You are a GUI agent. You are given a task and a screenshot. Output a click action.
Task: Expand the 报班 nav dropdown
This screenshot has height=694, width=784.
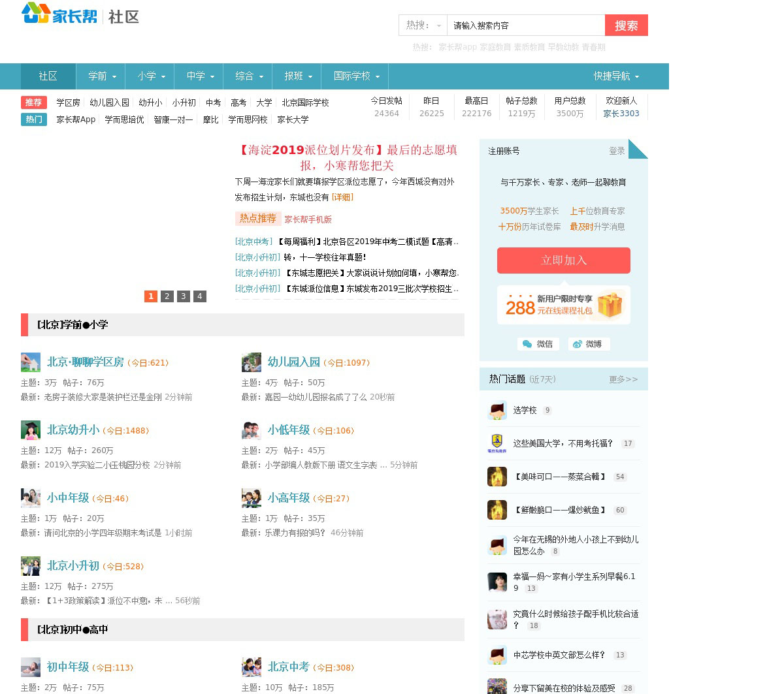(297, 76)
